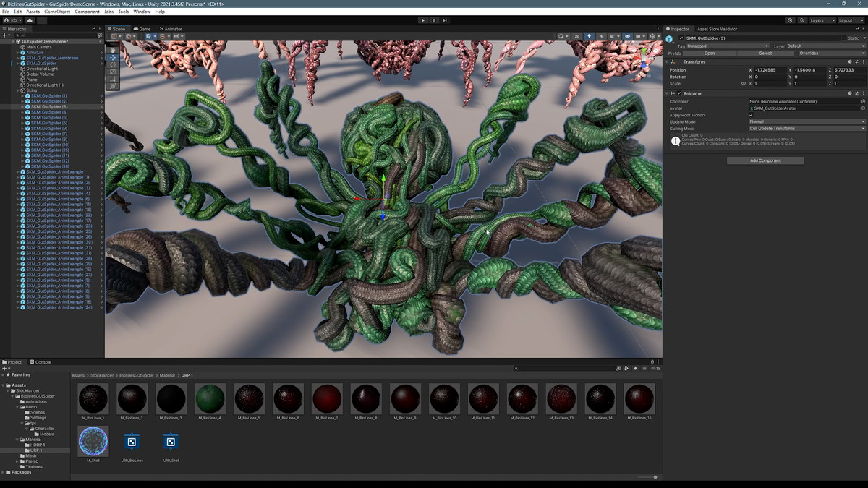Switch to the Console tab
The height and width of the screenshot is (488, 868).
click(x=43, y=361)
